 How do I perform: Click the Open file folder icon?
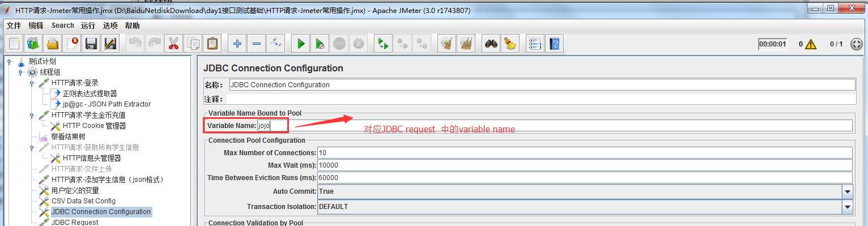point(53,44)
